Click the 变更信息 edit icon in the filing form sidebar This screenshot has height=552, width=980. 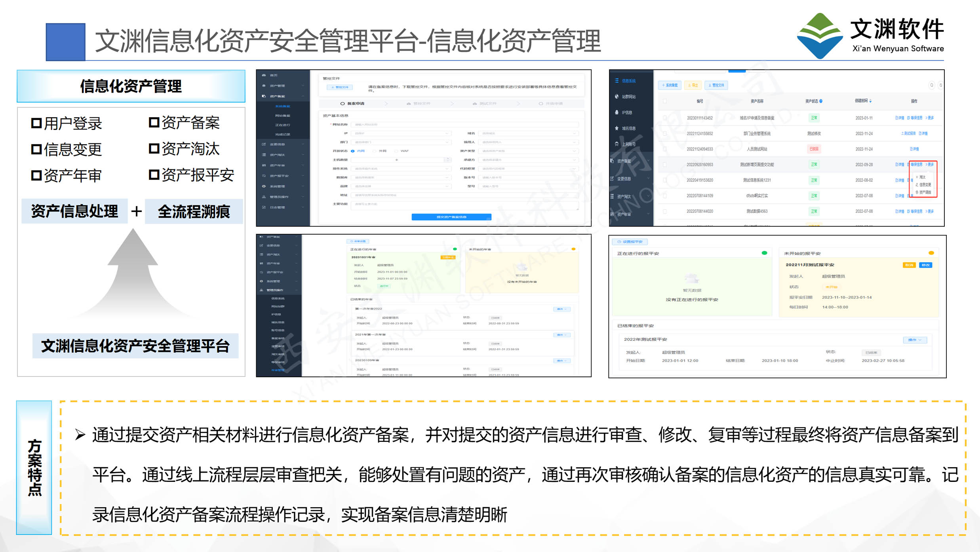click(x=264, y=144)
